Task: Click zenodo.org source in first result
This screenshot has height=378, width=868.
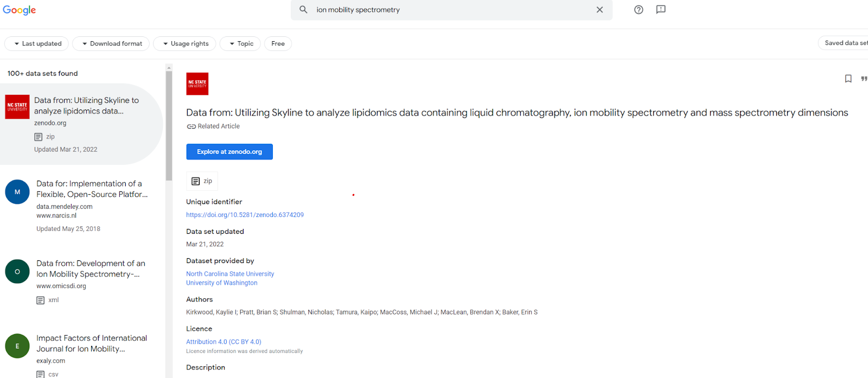Action: point(50,123)
